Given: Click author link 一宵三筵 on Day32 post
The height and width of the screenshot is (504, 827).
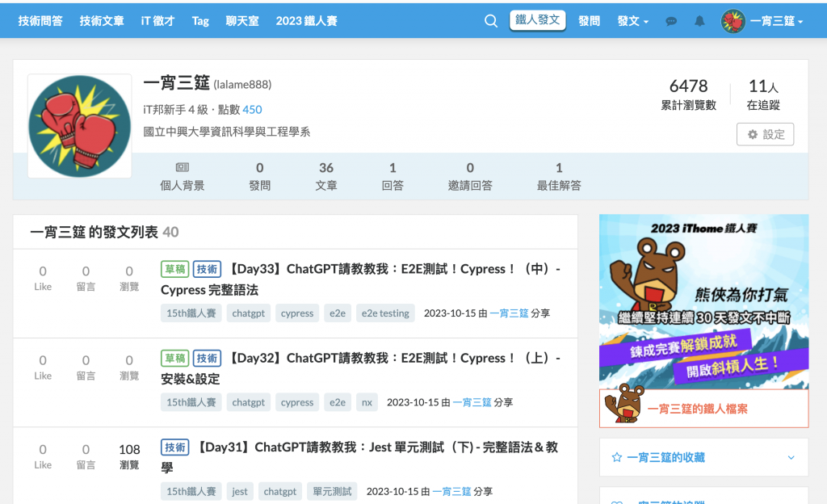Looking at the screenshot, I should 472,402.
